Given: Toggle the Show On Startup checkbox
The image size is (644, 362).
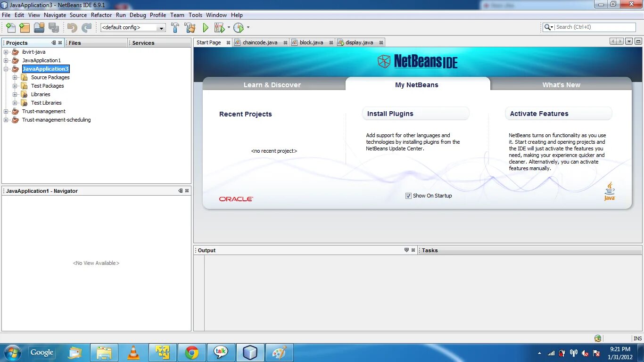Looking at the screenshot, I should tap(408, 196).
